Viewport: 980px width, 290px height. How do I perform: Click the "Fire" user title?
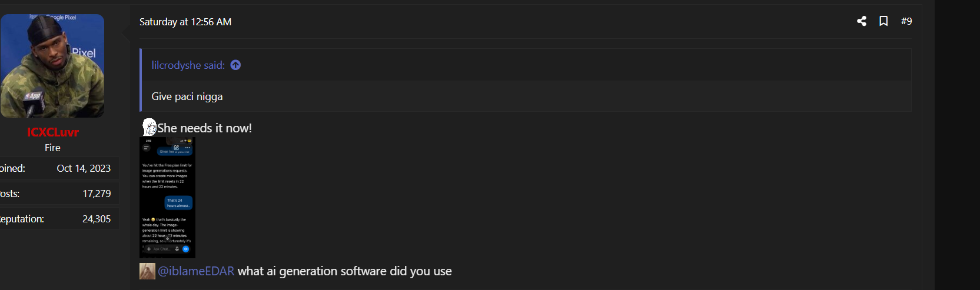(x=52, y=148)
